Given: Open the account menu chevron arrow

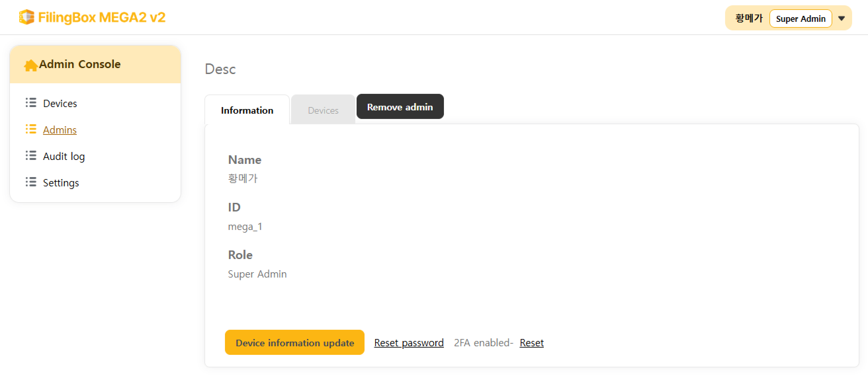Looking at the screenshot, I should click(842, 18).
